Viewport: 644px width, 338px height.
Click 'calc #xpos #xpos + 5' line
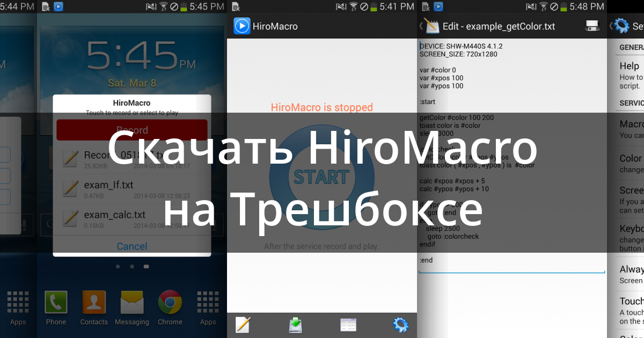tap(452, 181)
